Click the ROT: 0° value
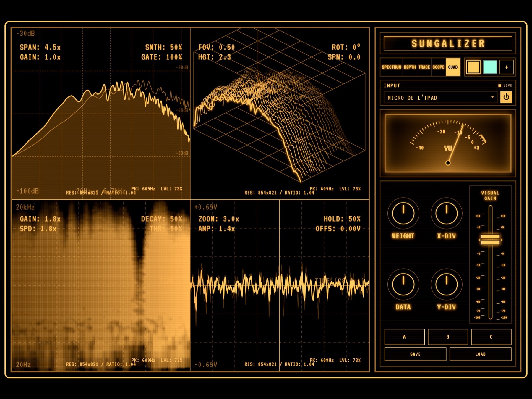 [346, 47]
